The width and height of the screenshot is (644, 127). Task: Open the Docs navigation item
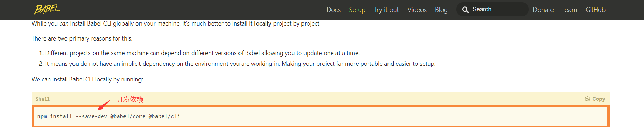point(333,10)
